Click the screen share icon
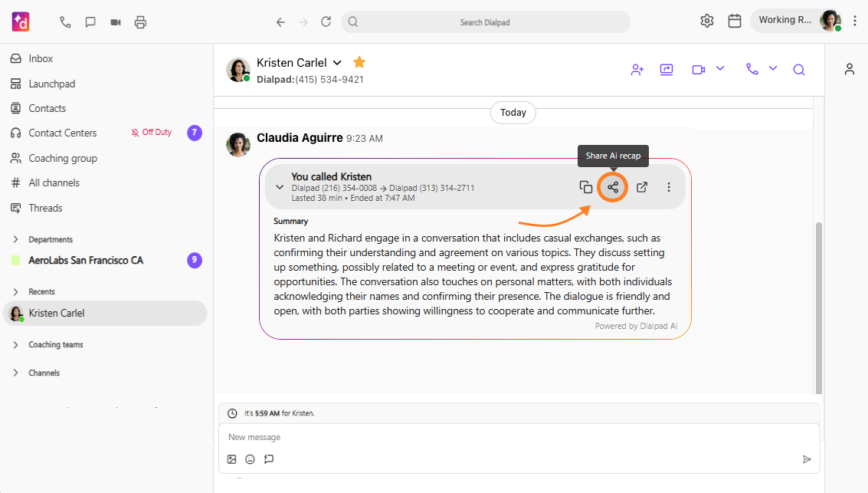 click(667, 70)
